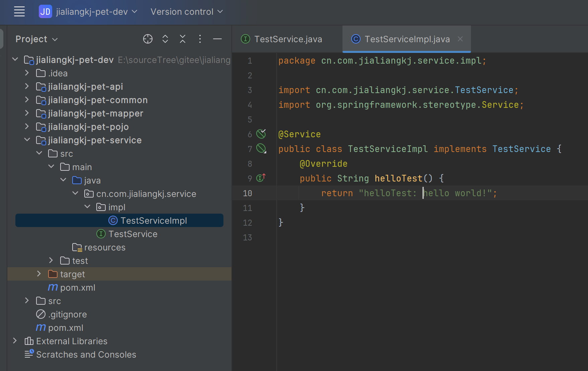Image resolution: width=588 pixels, height=371 pixels.
Task: Open the Version control dropdown
Action: click(x=187, y=12)
